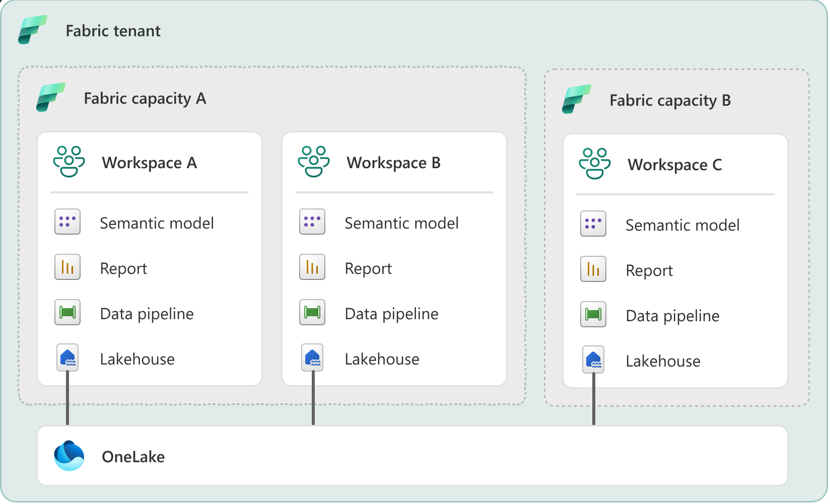Click Semantic model icon in Workspace A
The height and width of the screenshot is (504, 830).
67,222
